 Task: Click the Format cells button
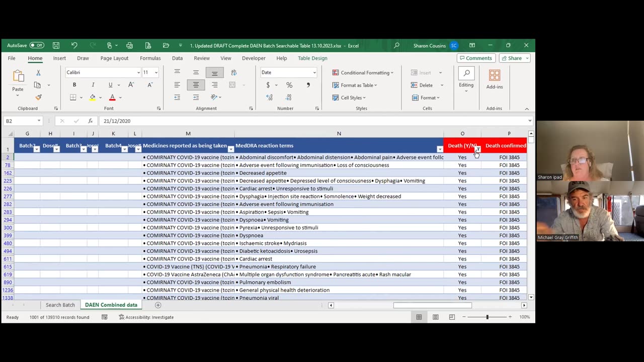(426, 98)
